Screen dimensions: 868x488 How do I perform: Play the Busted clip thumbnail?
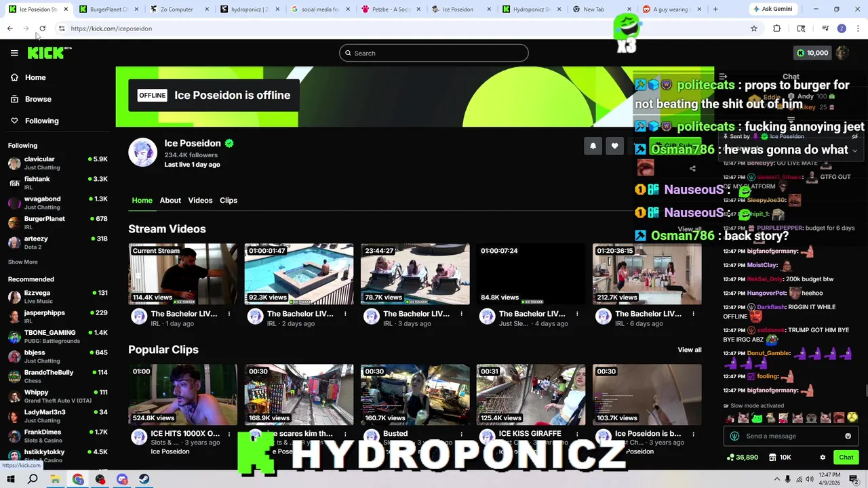click(x=415, y=394)
